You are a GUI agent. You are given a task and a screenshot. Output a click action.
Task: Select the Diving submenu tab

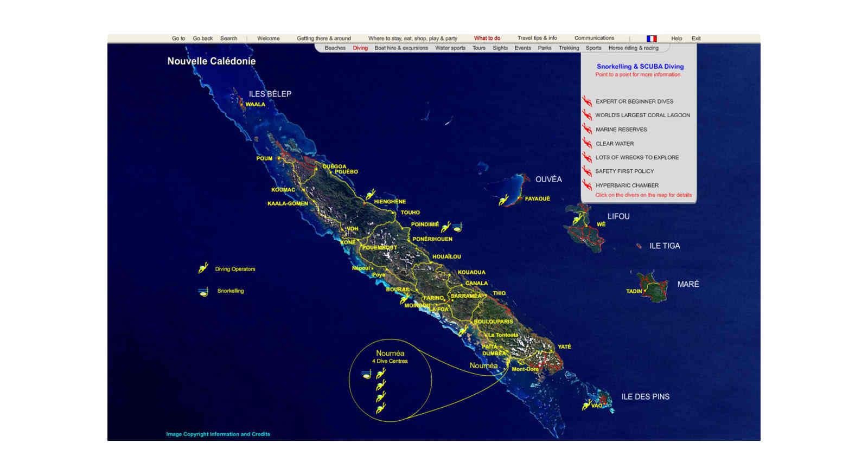360,48
